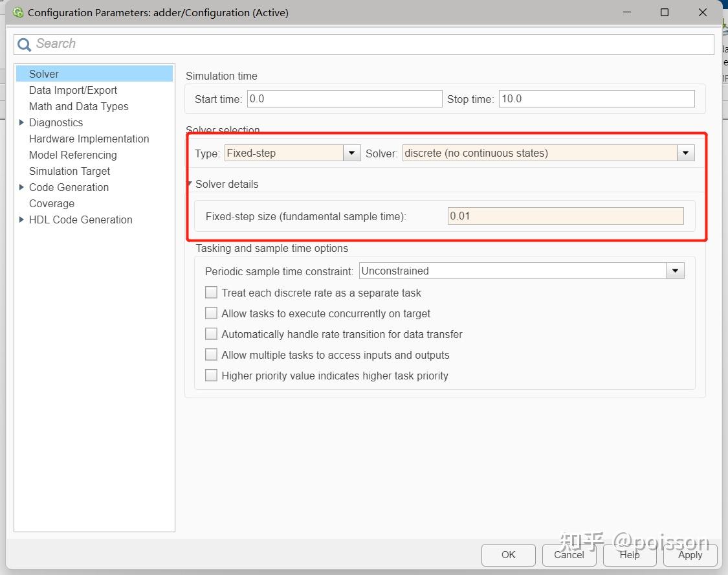
Task: Enable Treat each discrete rate as separate task
Action: tap(211, 293)
